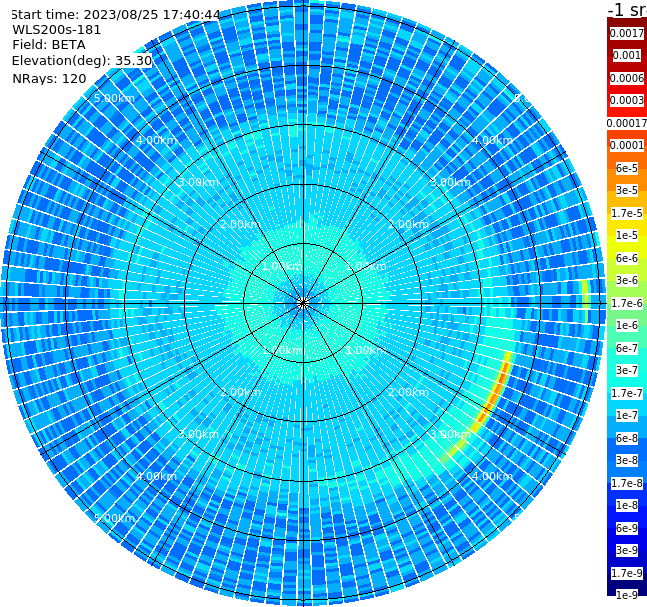This screenshot has width=647, height=607.
Task: Select the upper-right 4.00km range label
Action: [492, 140]
